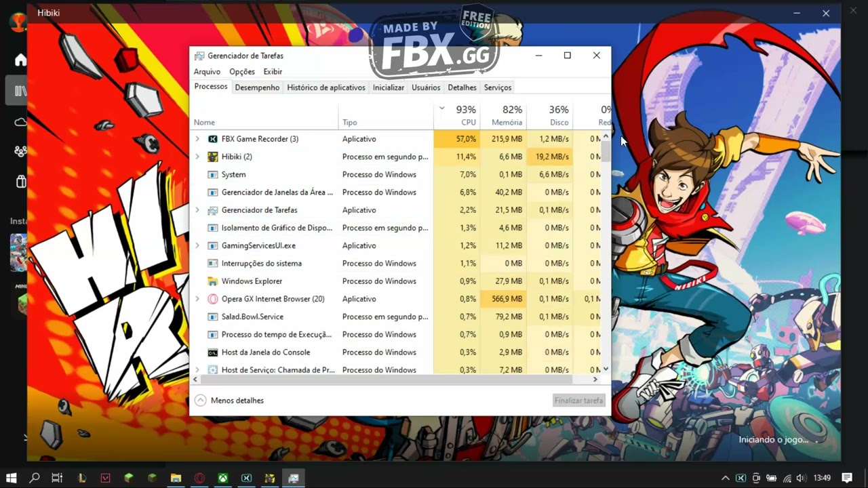Viewport: 868px width, 488px height.
Task: Open the Arquivo menu
Action: (207, 72)
